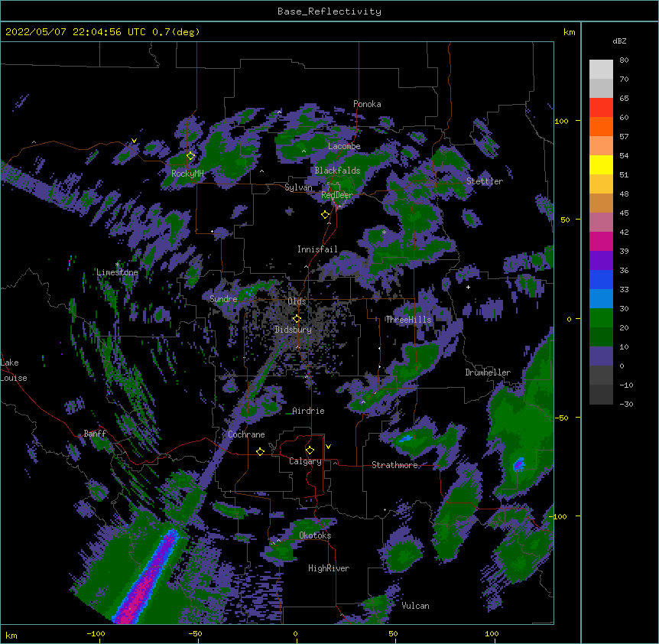This screenshot has height=644, width=659.
Task: Click the white plus marker west of Drumheller region
Action: [x=468, y=287]
